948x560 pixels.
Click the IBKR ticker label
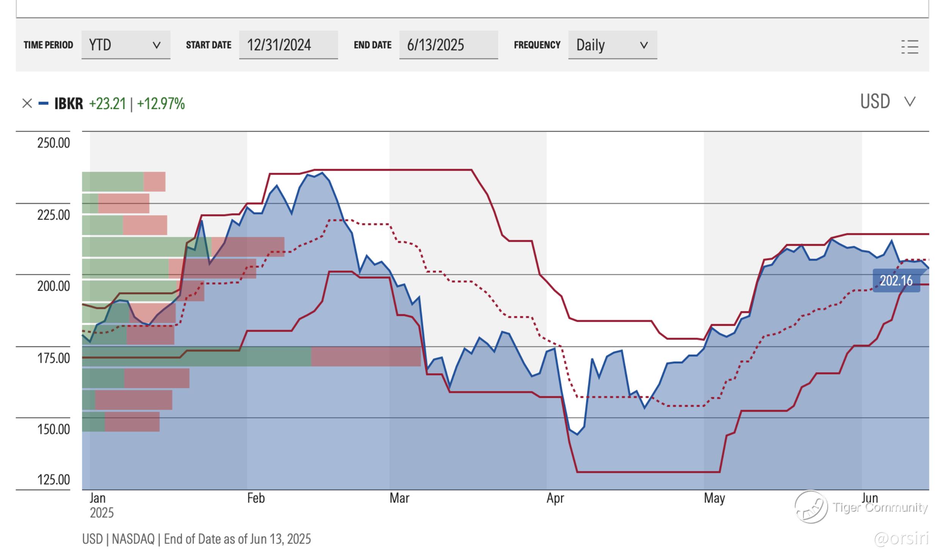coord(69,103)
